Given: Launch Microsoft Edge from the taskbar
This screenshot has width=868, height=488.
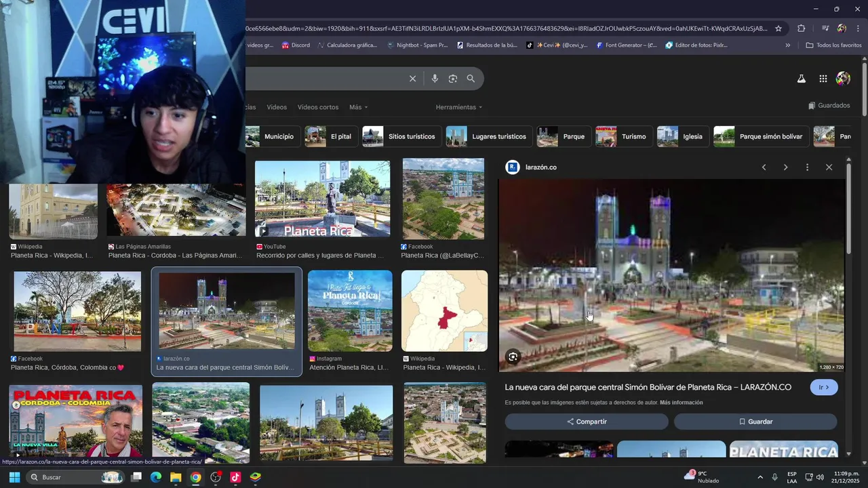Looking at the screenshot, I should coord(155,477).
